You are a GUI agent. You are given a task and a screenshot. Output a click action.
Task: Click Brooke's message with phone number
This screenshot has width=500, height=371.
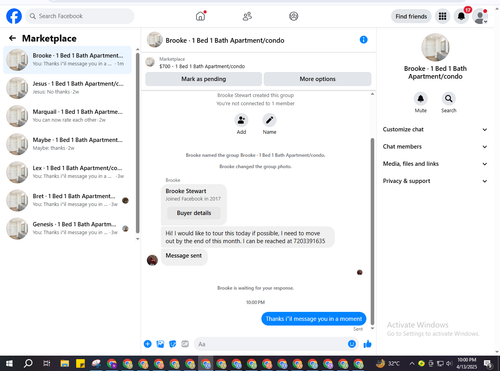click(248, 237)
